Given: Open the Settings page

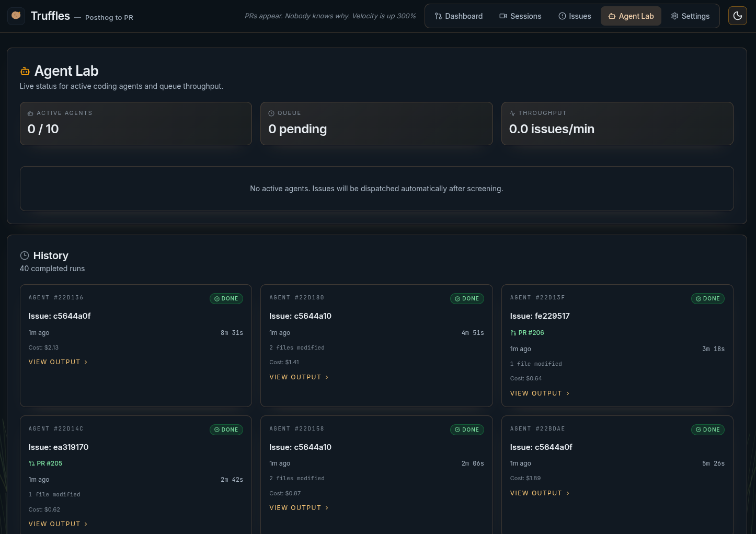Looking at the screenshot, I should 690,16.
